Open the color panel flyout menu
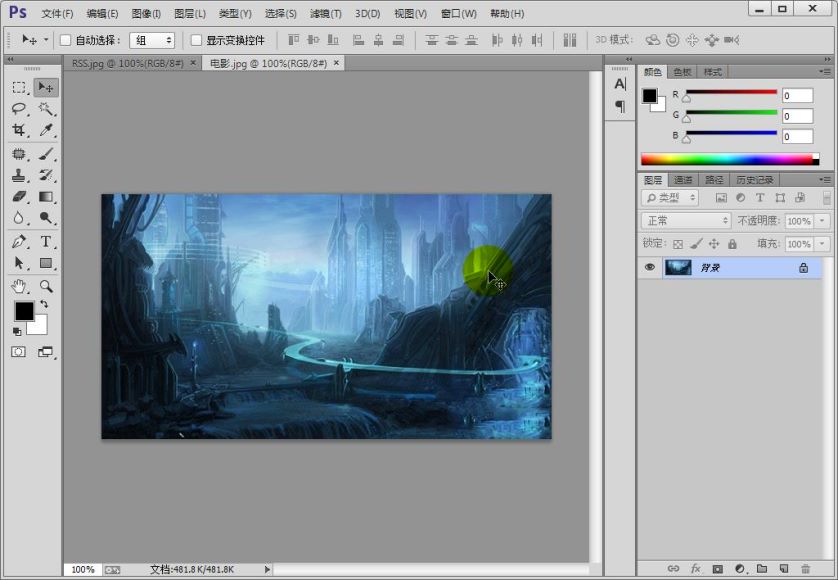 tap(825, 72)
